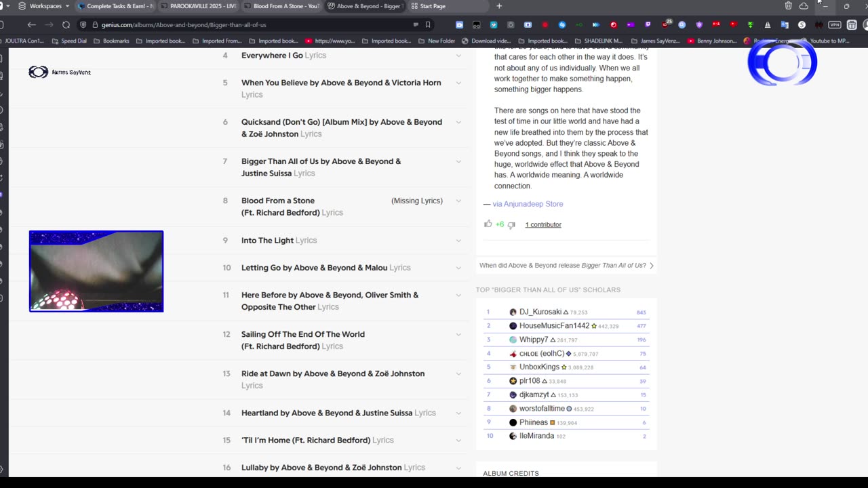Open the Benny Johnson bookmark

tap(712, 41)
